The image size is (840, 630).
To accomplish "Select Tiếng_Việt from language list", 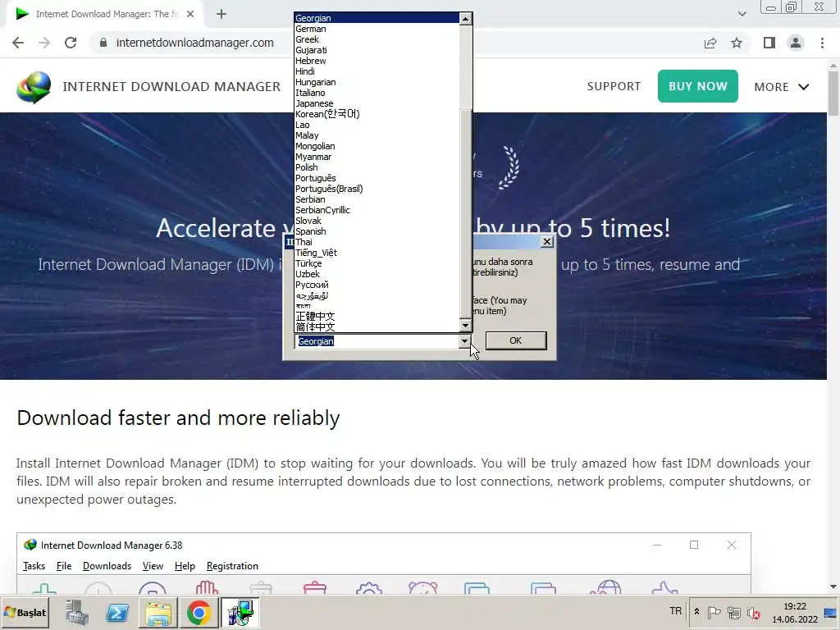I will pyautogui.click(x=377, y=253).
